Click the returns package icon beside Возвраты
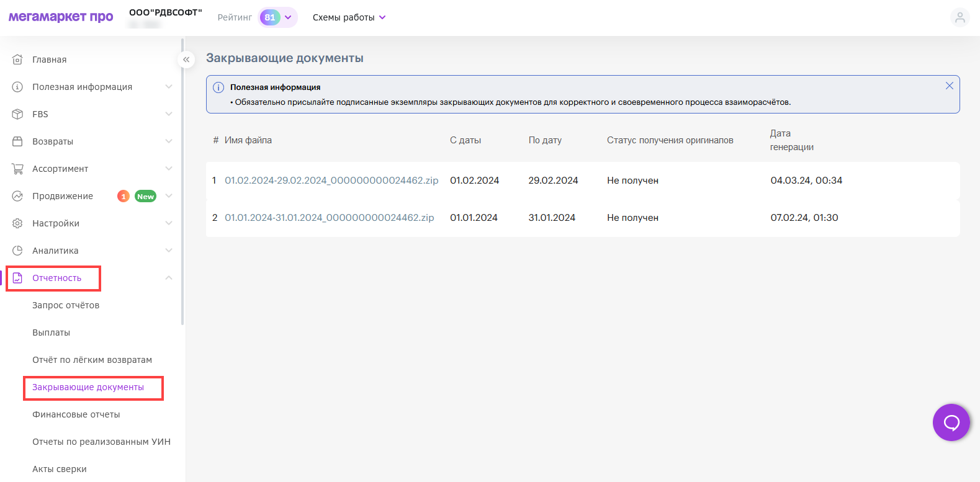The height and width of the screenshot is (482, 980). click(x=17, y=141)
